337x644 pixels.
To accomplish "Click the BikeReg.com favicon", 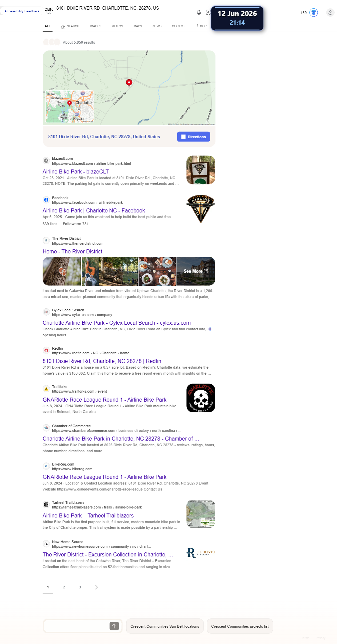I will point(46,466).
